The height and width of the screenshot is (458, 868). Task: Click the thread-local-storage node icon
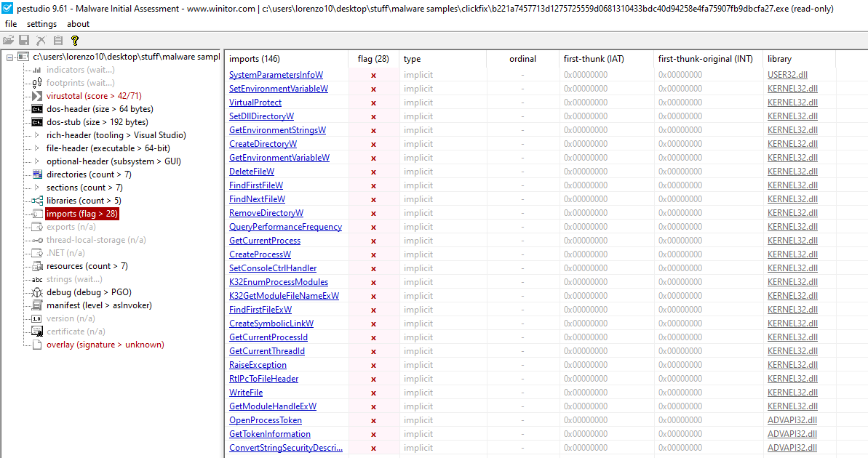tap(37, 240)
